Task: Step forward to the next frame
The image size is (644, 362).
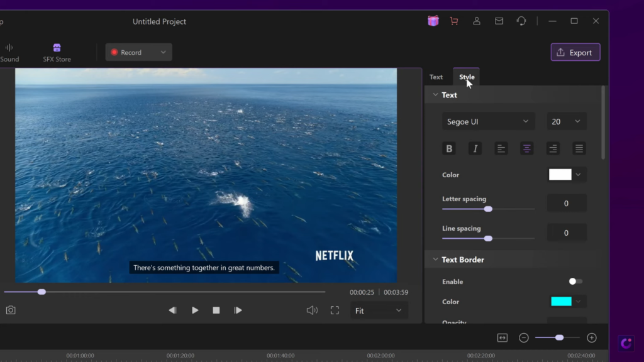Action: [x=238, y=310]
